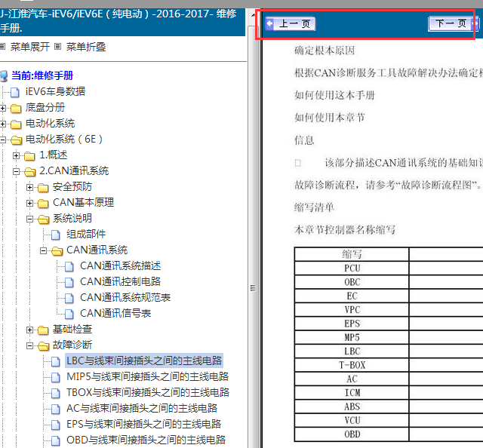Click the 2.CAN通讯系统 folder icon

pyautogui.click(x=30, y=172)
